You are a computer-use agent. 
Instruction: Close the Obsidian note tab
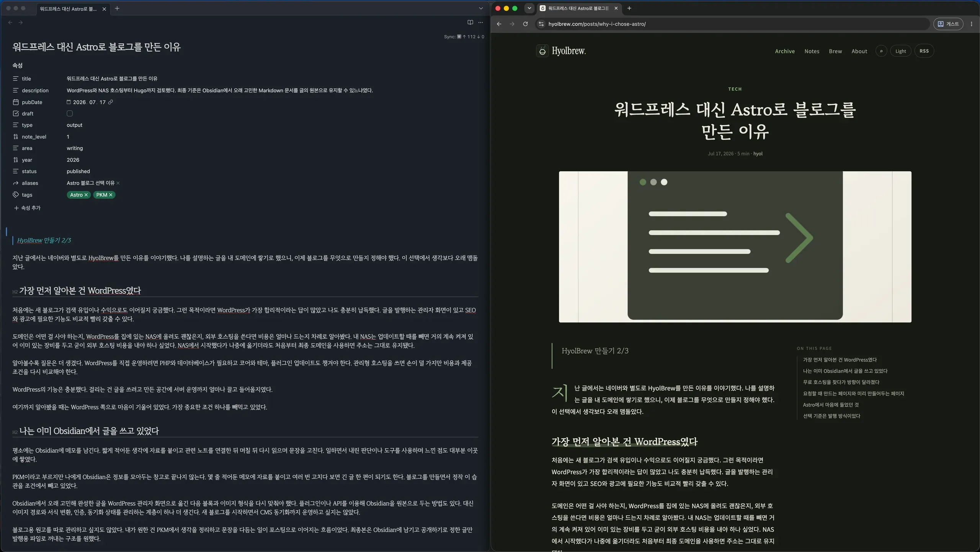point(104,9)
